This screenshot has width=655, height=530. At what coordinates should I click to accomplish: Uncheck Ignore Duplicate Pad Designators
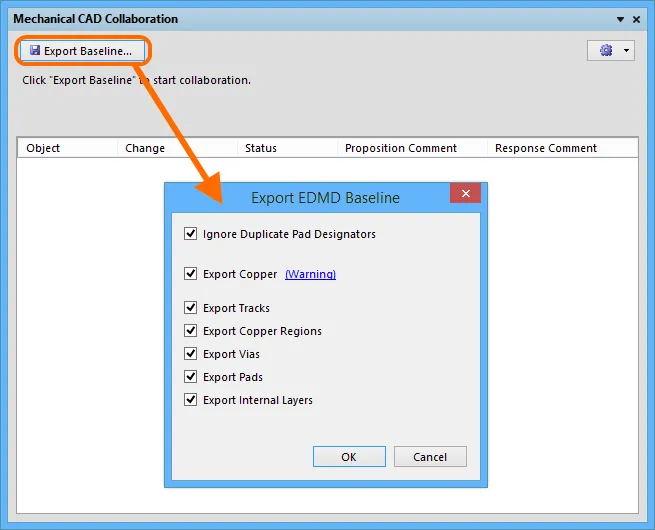click(x=190, y=233)
